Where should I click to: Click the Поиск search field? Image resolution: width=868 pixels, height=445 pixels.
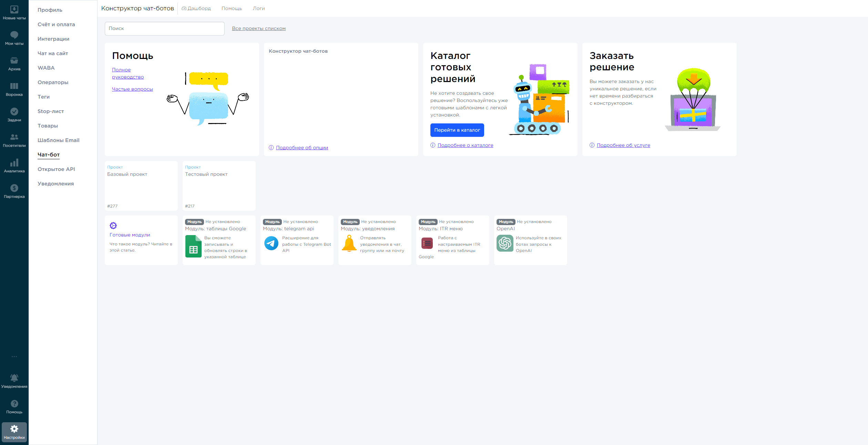click(165, 29)
